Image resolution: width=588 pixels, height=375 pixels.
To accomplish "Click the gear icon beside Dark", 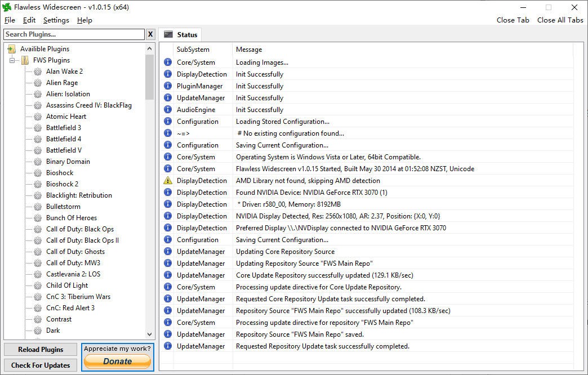I will (38, 331).
